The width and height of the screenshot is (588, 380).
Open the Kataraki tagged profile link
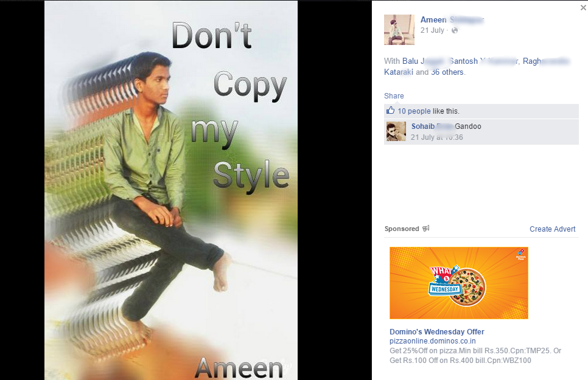tap(399, 72)
